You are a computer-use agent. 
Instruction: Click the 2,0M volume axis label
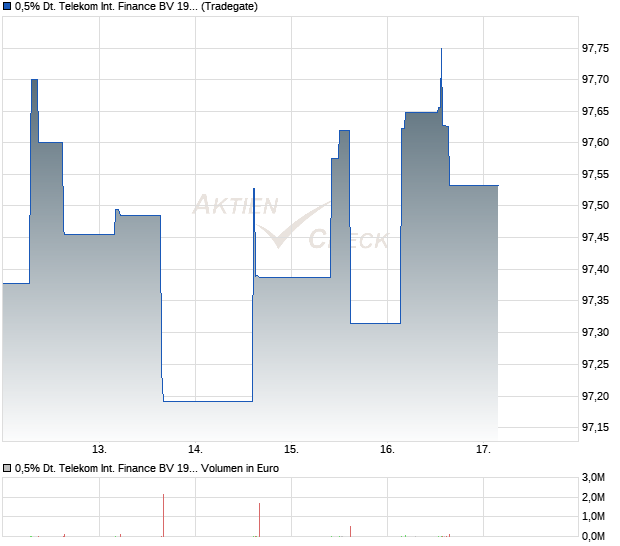coord(593,497)
